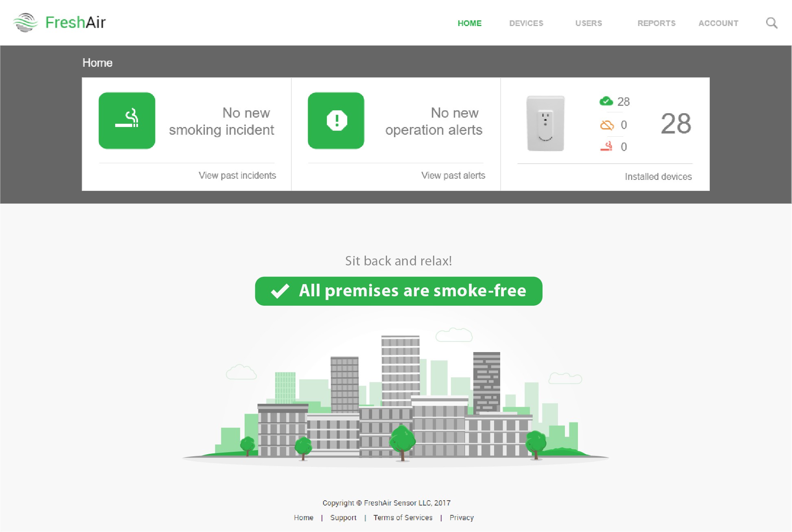The image size is (792, 532).
Task: Open the search magnifier icon
Action: tap(771, 23)
